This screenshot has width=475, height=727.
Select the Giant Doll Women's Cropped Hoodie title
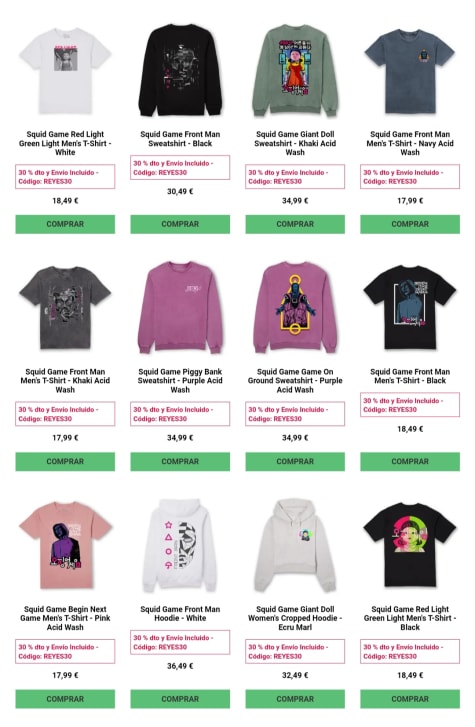tap(295, 618)
